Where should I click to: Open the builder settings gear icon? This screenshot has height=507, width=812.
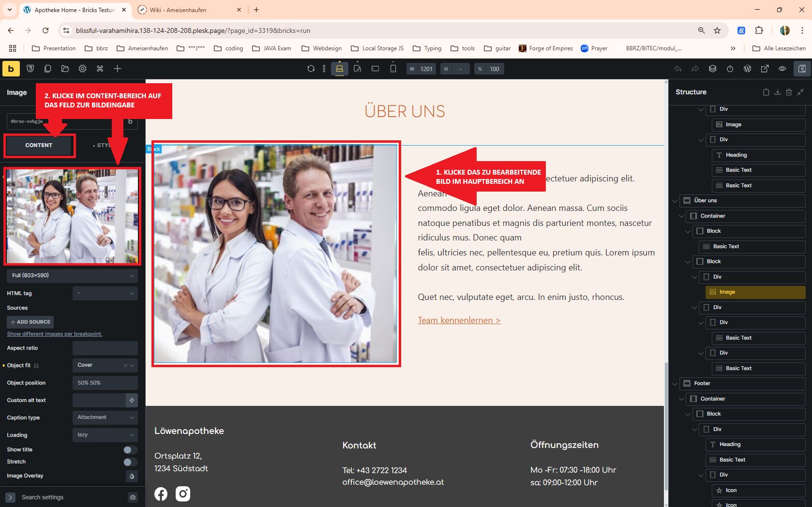point(83,69)
